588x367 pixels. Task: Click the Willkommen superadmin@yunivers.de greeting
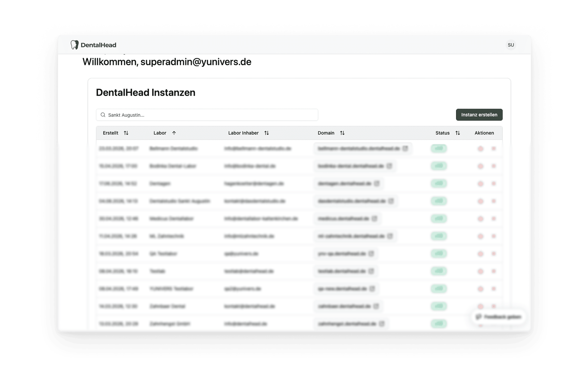click(x=167, y=62)
